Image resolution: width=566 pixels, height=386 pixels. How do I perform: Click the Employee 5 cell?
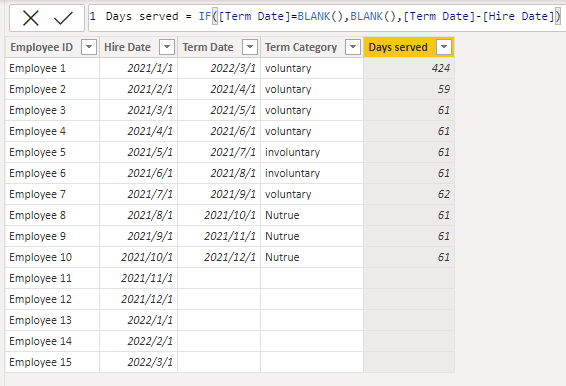click(x=52, y=152)
